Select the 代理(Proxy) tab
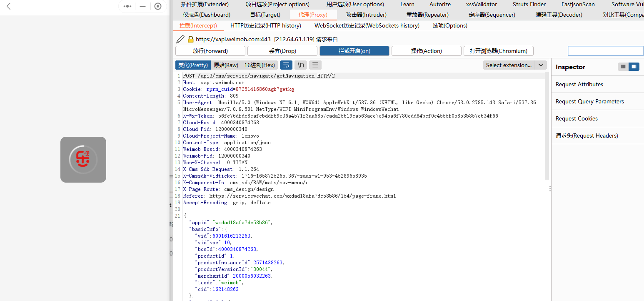Screen dimensions: 644x301 (313, 15)
